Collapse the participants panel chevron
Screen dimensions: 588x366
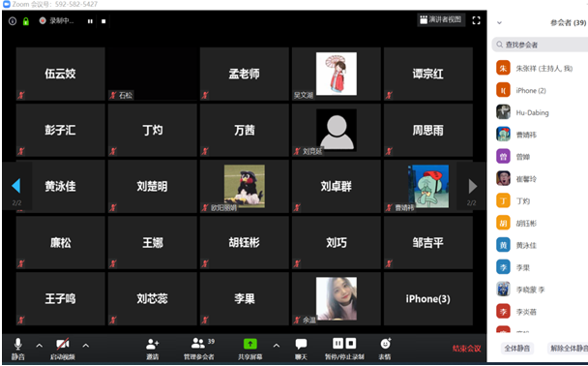click(499, 22)
